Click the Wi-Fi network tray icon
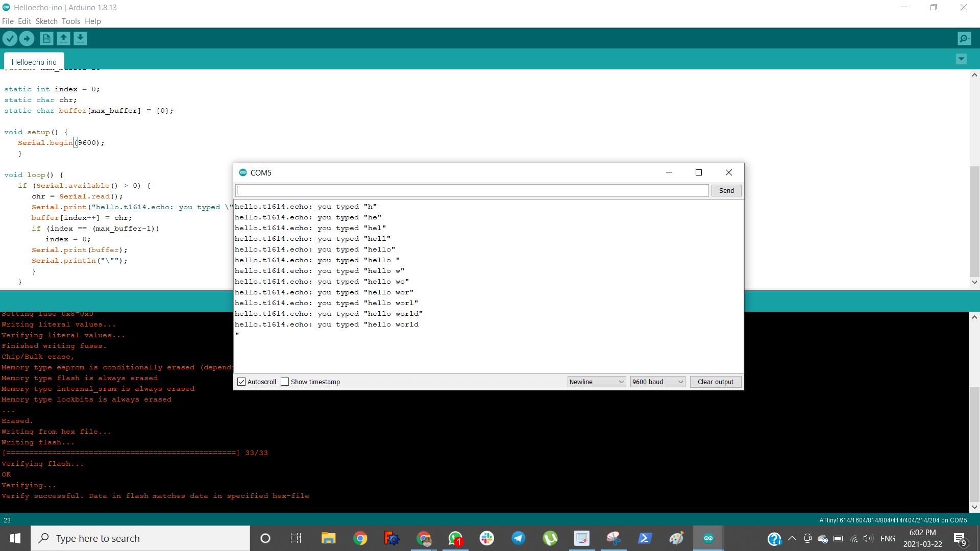Viewport: 980px width, 551px height. 853,538
